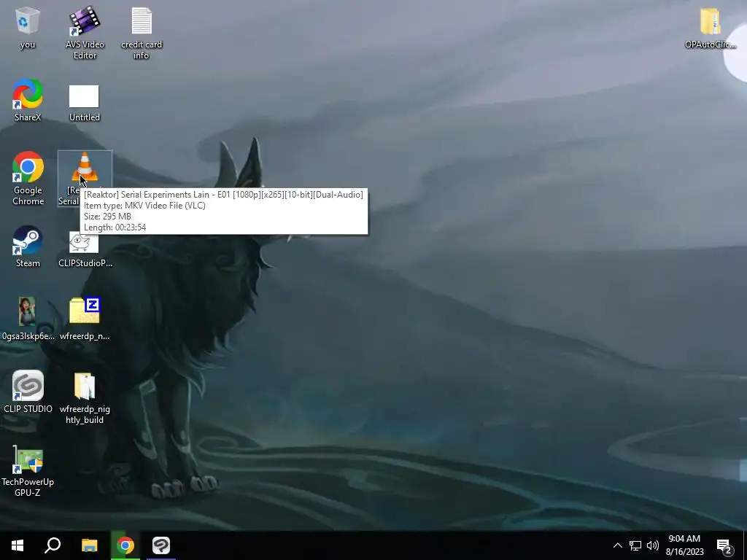Launch TechPowerUp GPU-Z shortcut

click(x=28, y=471)
